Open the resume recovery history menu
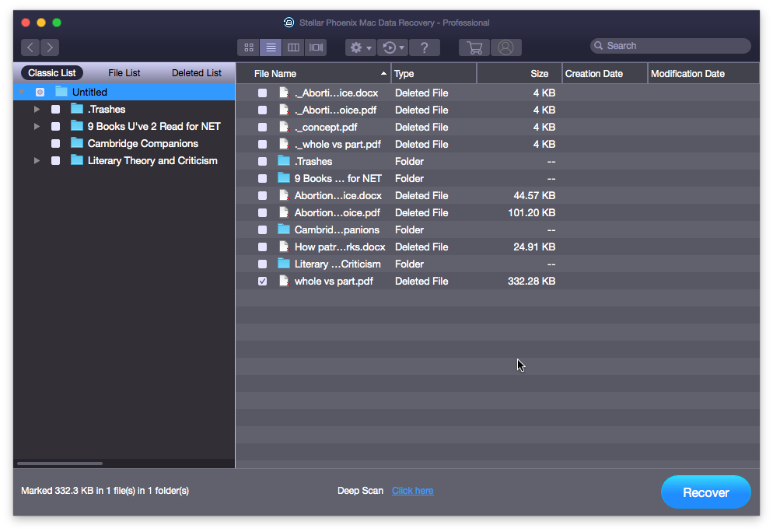The height and width of the screenshot is (532, 773). pyautogui.click(x=393, y=47)
